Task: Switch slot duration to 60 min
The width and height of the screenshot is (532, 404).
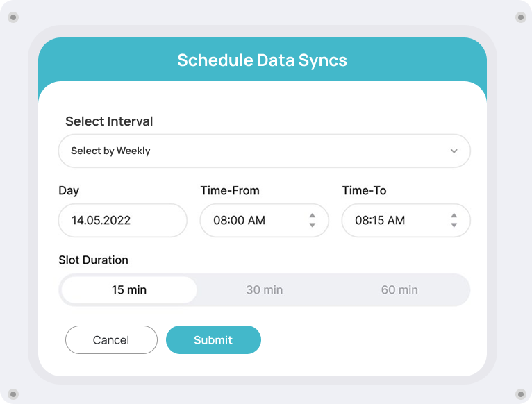Action: (x=399, y=290)
